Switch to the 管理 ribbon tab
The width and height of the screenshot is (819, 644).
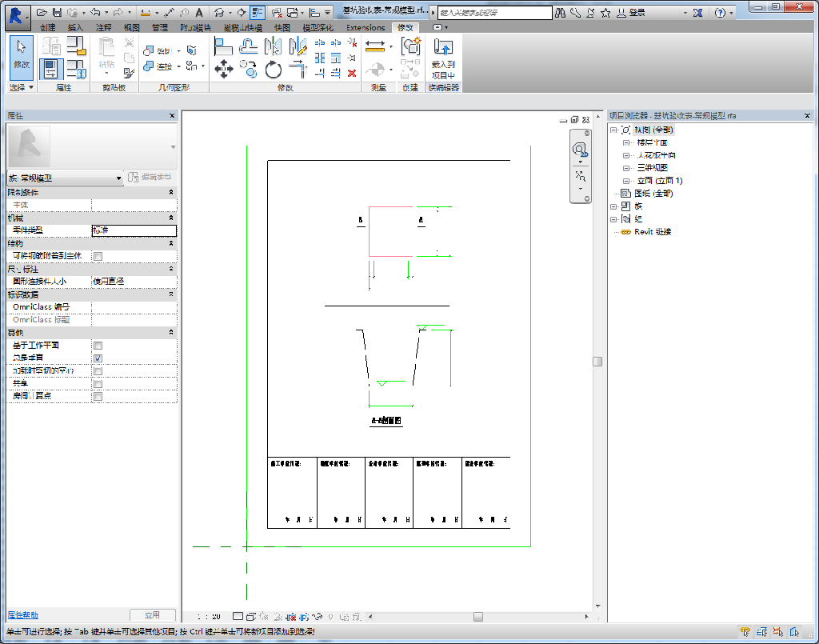pos(159,28)
